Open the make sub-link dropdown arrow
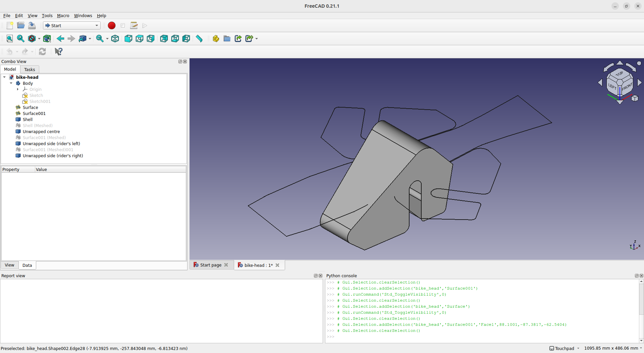 (x=257, y=39)
